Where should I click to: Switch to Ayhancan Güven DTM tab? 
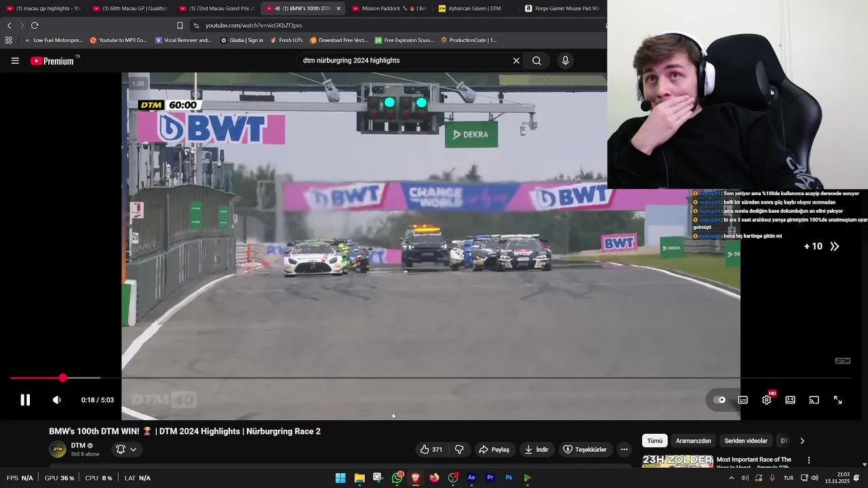click(475, 8)
